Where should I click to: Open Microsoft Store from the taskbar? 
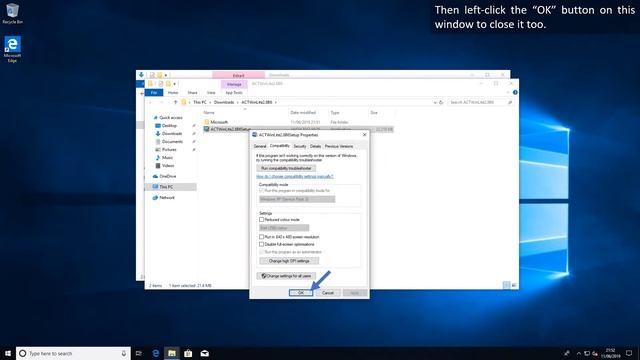188,353
